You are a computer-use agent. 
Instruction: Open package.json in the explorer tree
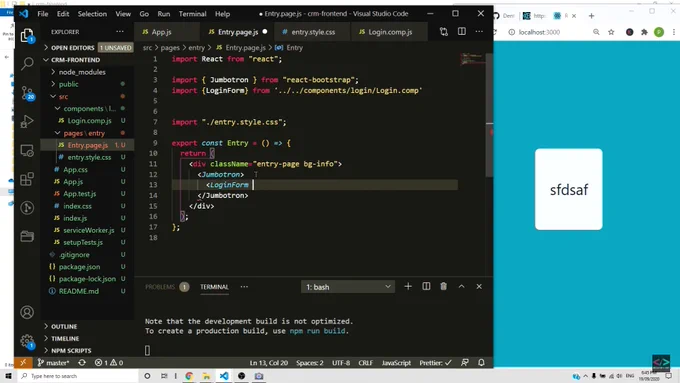click(79, 267)
